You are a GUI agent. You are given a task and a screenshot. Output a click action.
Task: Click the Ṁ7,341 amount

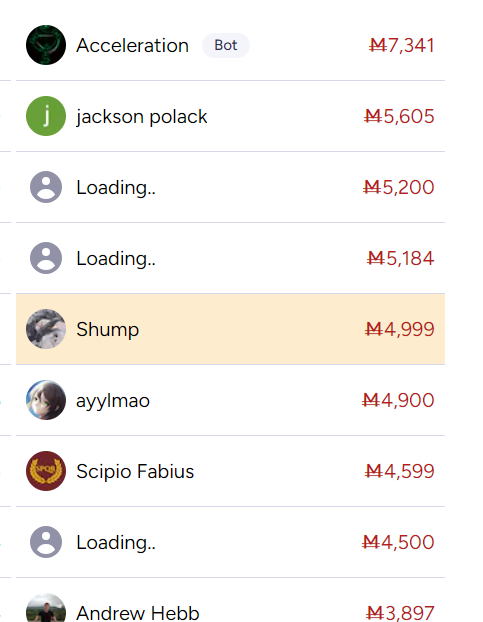[x=402, y=45]
